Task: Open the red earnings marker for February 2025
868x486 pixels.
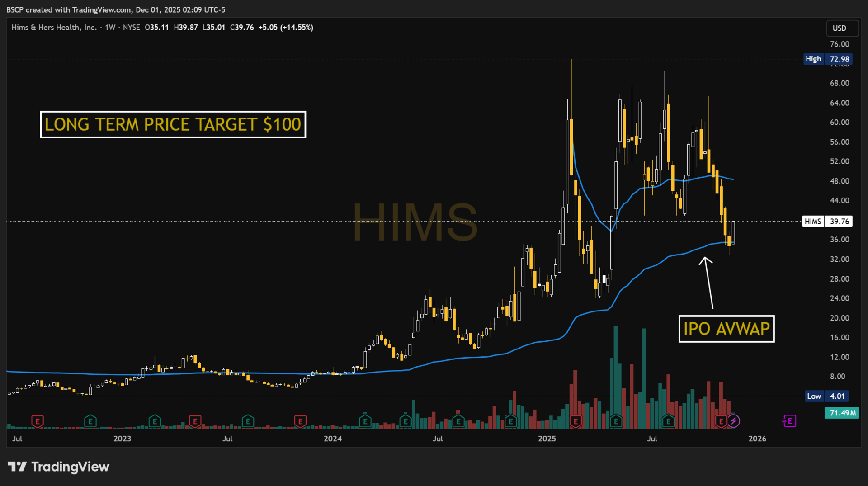Action: 576,421
